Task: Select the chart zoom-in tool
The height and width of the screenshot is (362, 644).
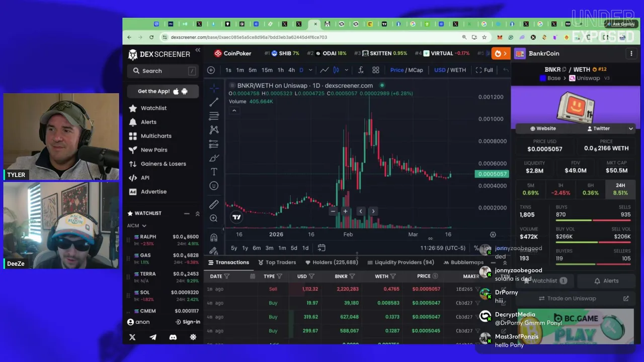Action: pyautogui.click(x=214, y=218)
